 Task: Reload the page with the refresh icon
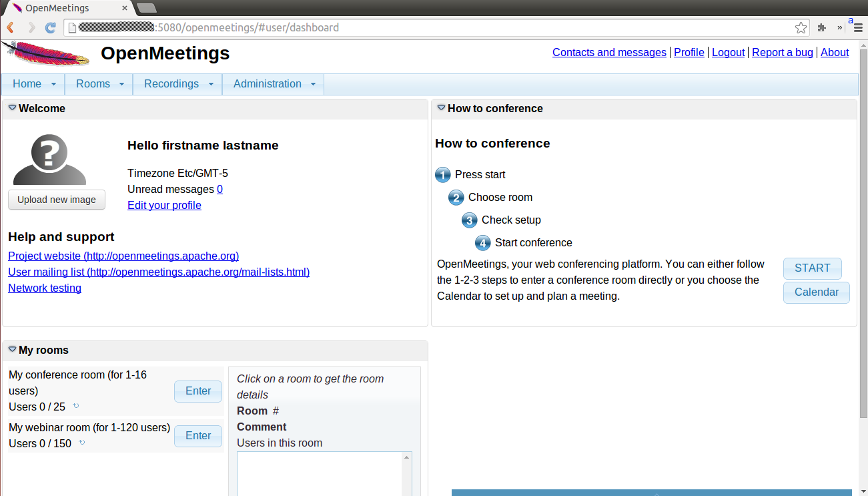click(50, 27)
